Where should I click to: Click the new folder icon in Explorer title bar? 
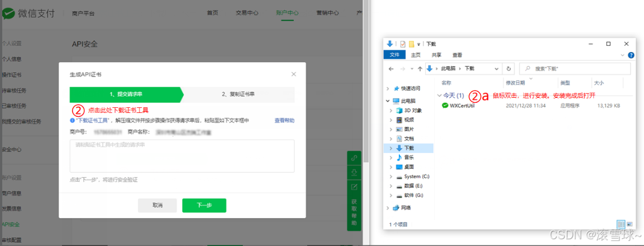click(x=411, y=44)
